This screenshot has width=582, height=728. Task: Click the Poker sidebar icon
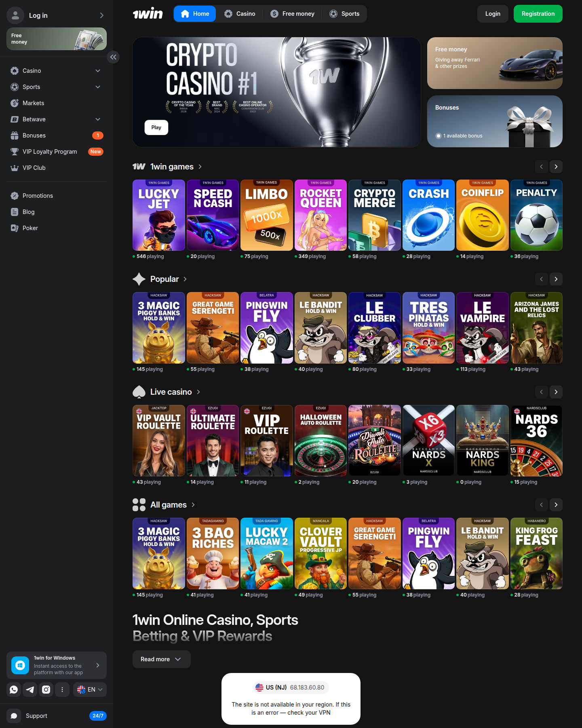tap(15, 228)
